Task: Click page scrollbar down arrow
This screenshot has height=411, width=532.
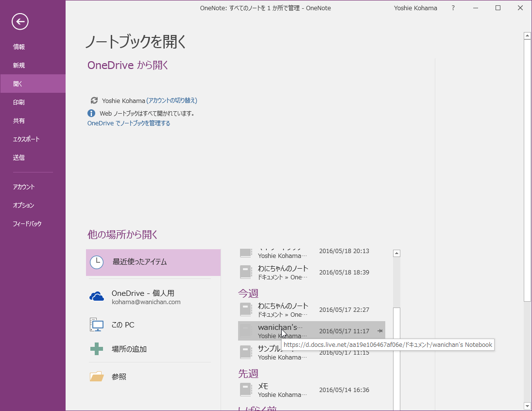Action: pos(527,406)
